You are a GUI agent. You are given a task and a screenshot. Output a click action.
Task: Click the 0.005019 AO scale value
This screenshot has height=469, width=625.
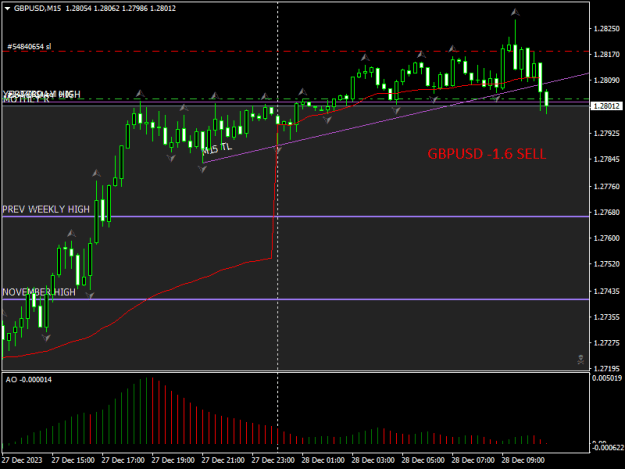coord(607,378)
